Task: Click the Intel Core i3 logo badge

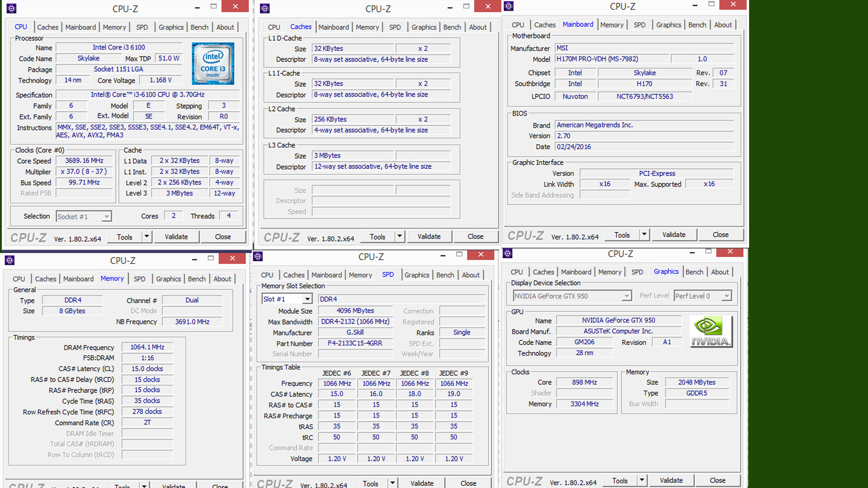Action: pyautogui.click(x=213, y=63)
